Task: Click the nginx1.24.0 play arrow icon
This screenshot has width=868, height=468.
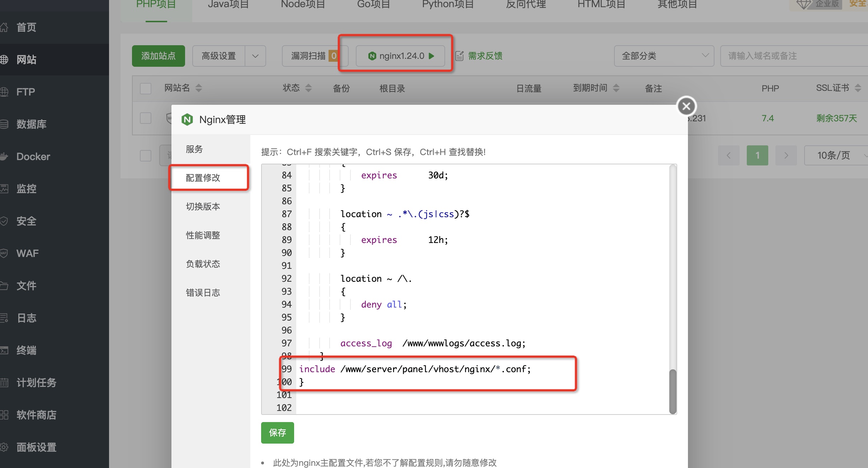Action: [431, 56]
